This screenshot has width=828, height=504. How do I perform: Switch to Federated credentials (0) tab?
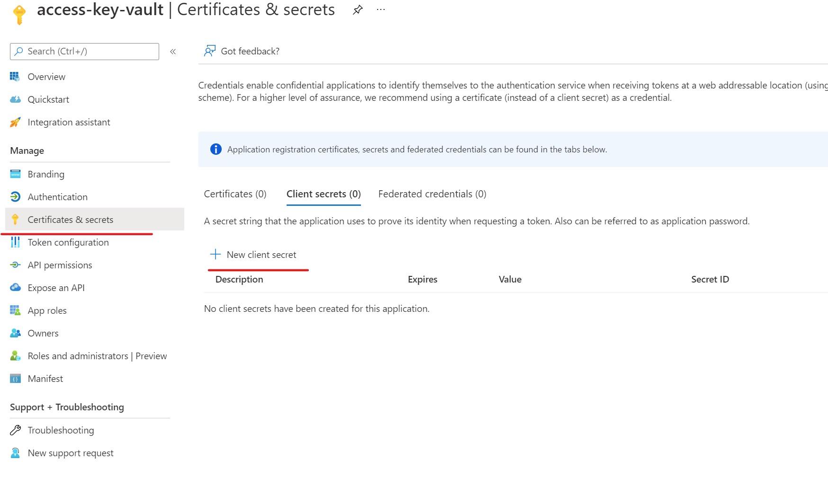point(432,194)
